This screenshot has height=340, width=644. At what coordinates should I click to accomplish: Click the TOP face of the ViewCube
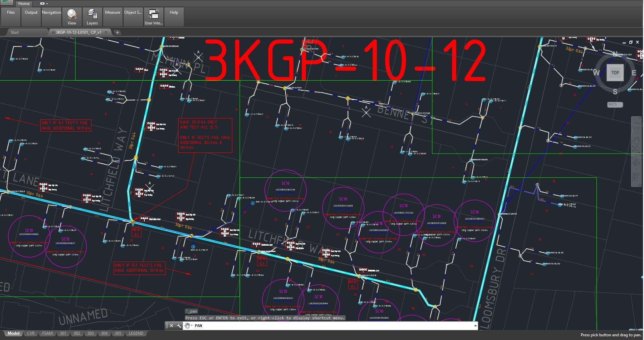click(615, 73)
